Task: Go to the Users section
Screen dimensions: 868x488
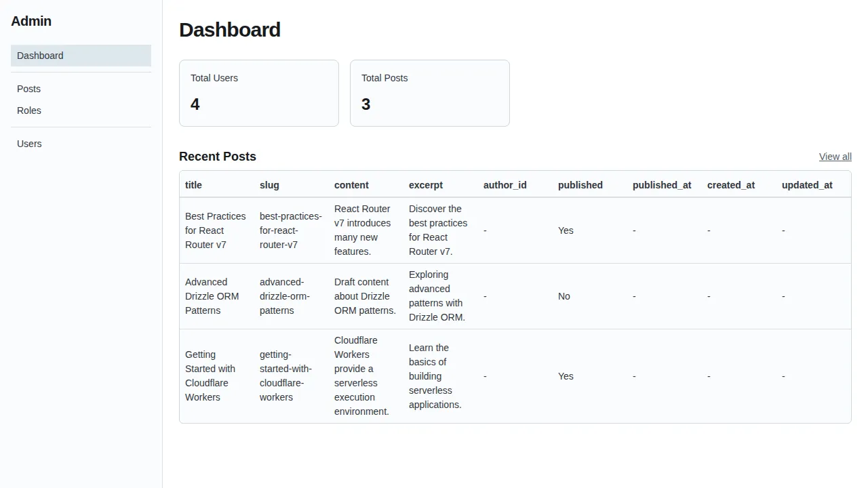Action: click(28, 143)
